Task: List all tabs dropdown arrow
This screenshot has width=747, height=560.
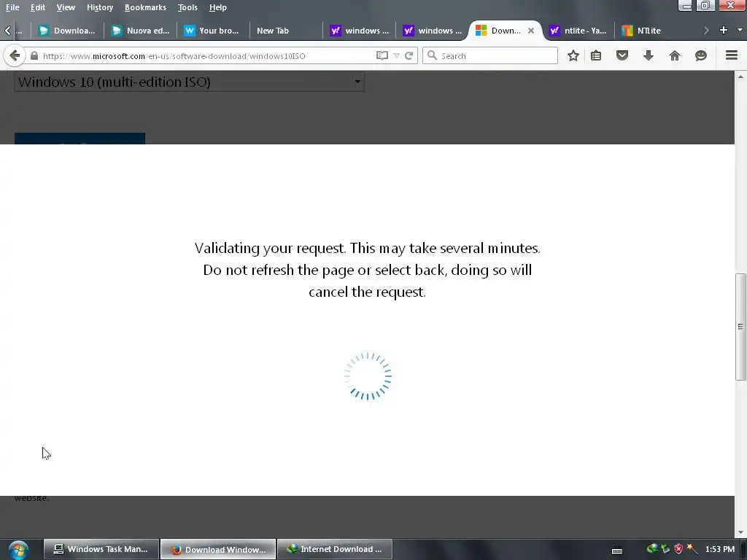Action: [x=740, y=30]
